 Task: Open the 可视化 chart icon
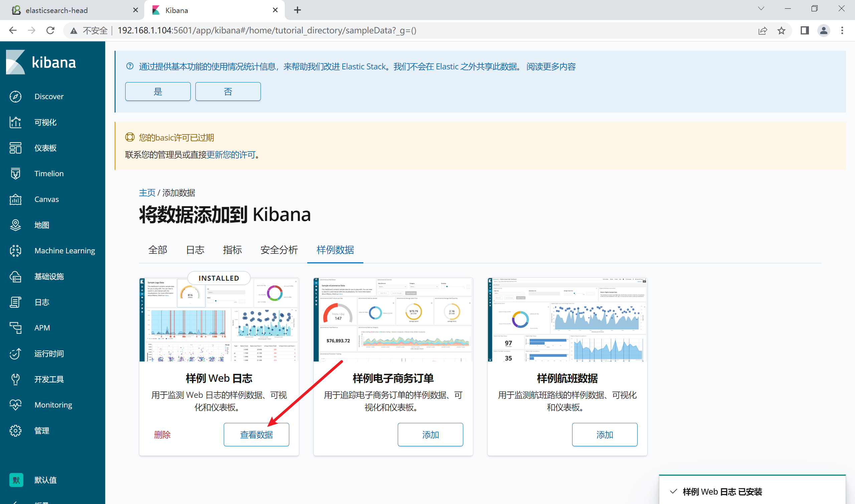pyautogui.click(x=16, y=122)
